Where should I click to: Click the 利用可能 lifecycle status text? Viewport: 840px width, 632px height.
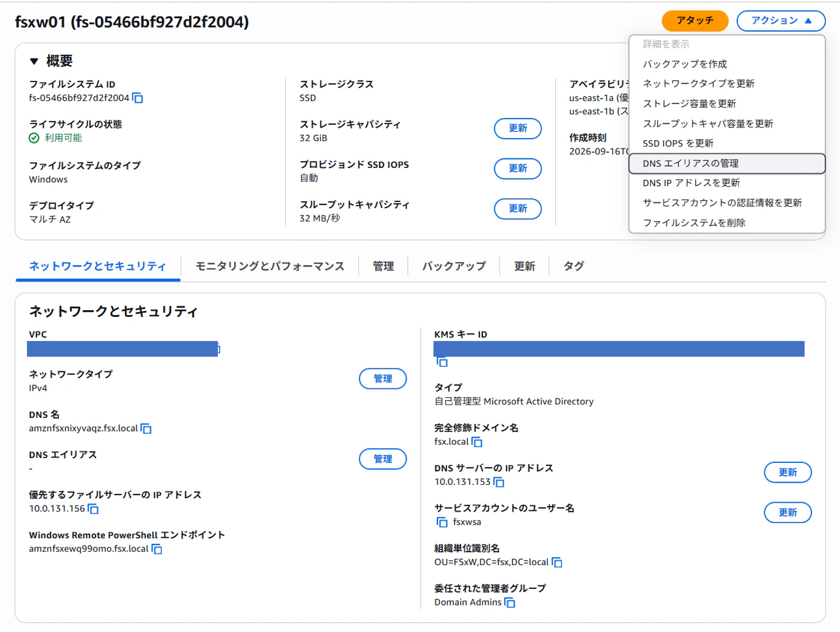(63, 138)
